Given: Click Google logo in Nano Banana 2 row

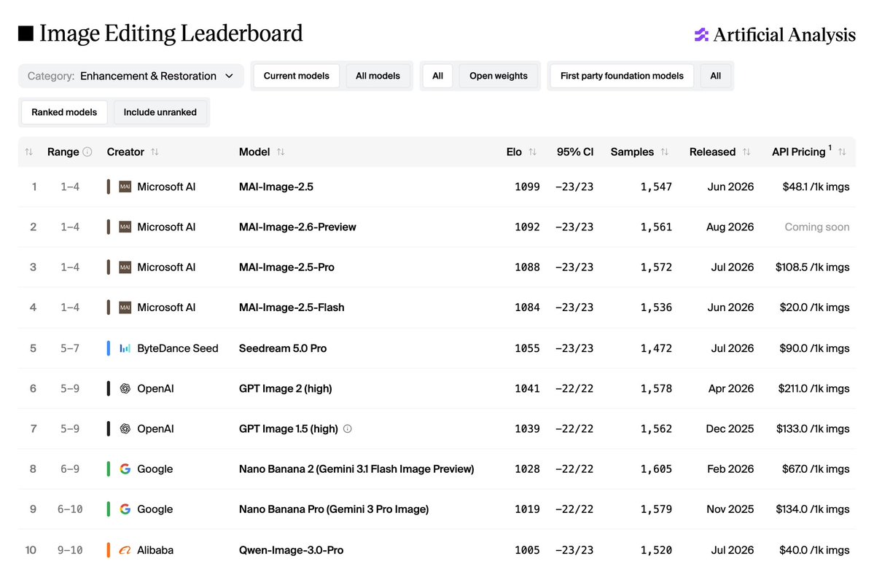Looking at the screenshot, I should point(125,469).
